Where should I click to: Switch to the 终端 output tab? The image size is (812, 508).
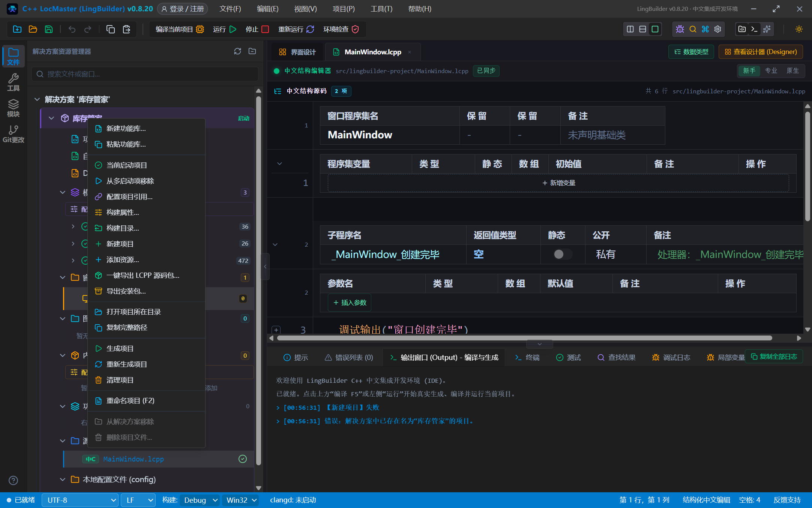tap(527, 358)
